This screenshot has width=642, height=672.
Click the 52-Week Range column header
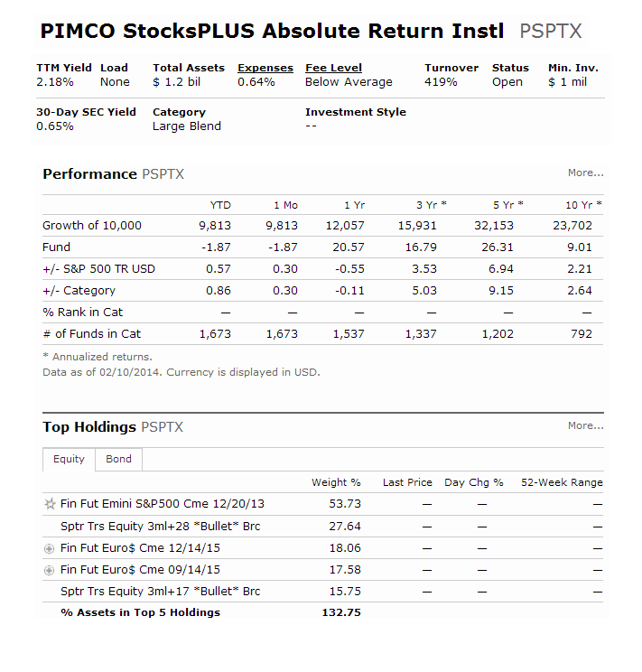point(562,482)
